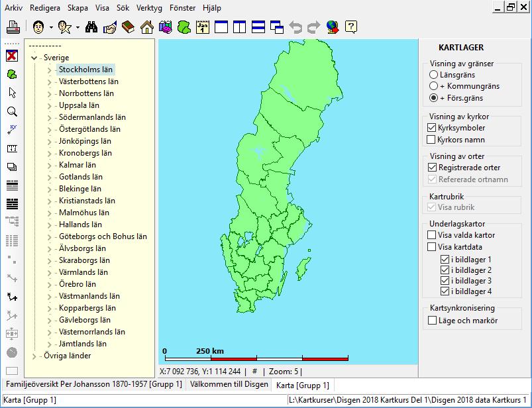Click the colorful books icon

(165, 26)
